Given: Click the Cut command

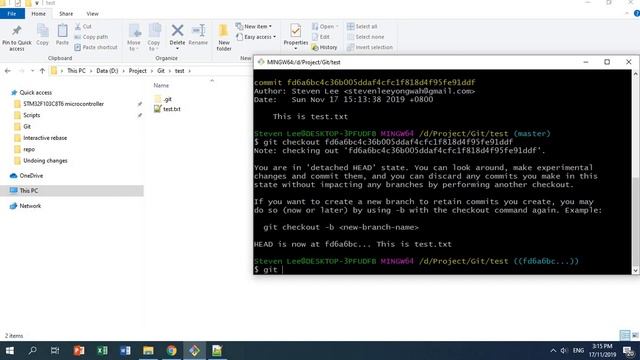Looking at the screenshot, I should (x=83, y=27).
